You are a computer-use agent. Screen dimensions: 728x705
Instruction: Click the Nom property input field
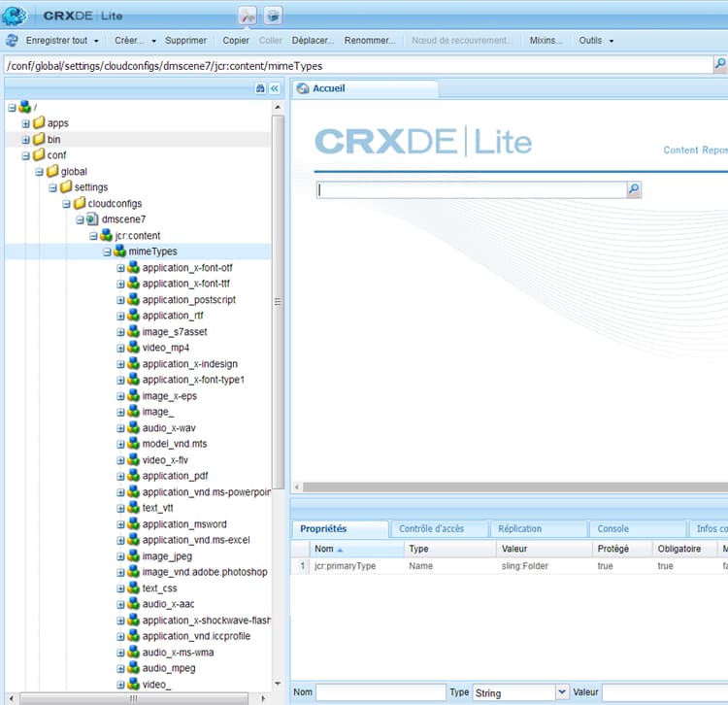coord(381,692)
